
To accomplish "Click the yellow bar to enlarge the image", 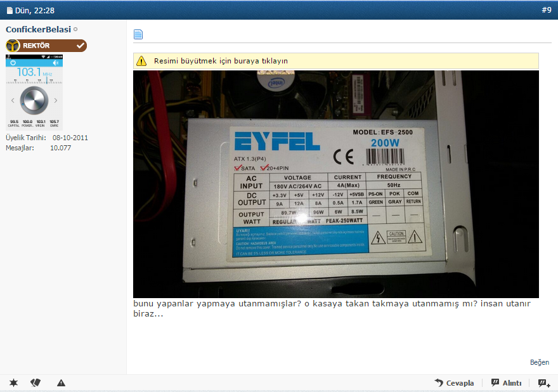I will click(335, 61).
